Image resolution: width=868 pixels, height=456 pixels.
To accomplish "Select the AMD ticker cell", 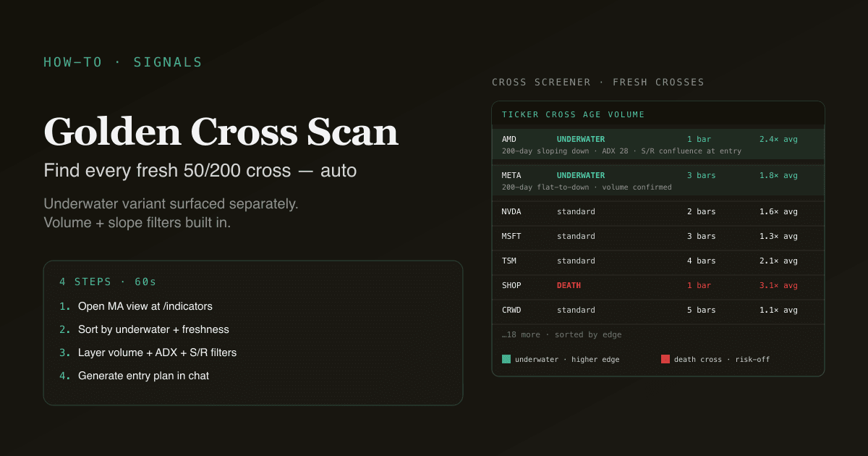I will [x=509, y=139].
